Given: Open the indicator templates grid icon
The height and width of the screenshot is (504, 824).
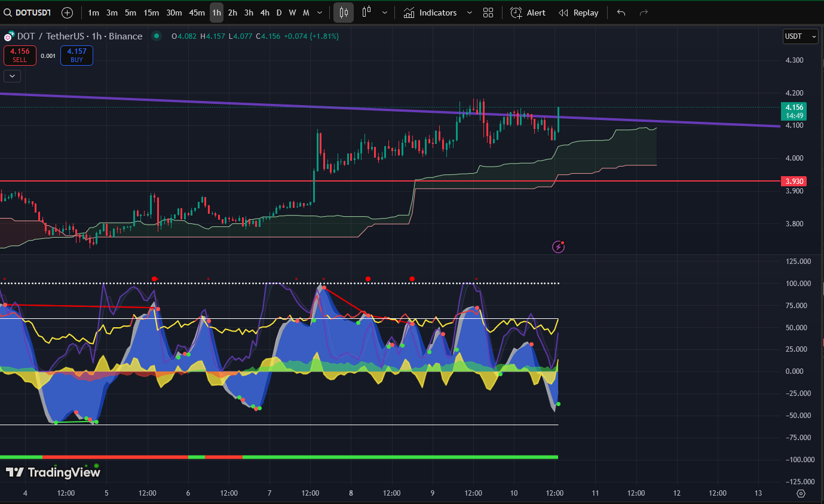Looking at the screenshot, I should click(x=488, y=13).
